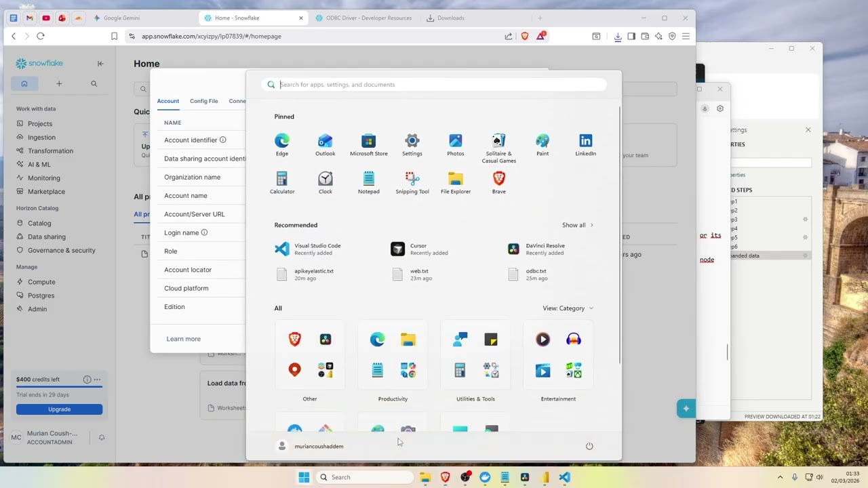Viewport: 868px width, 488px height.
Task: Open File Explorer from the taskbar
Action: click(425, 477)
